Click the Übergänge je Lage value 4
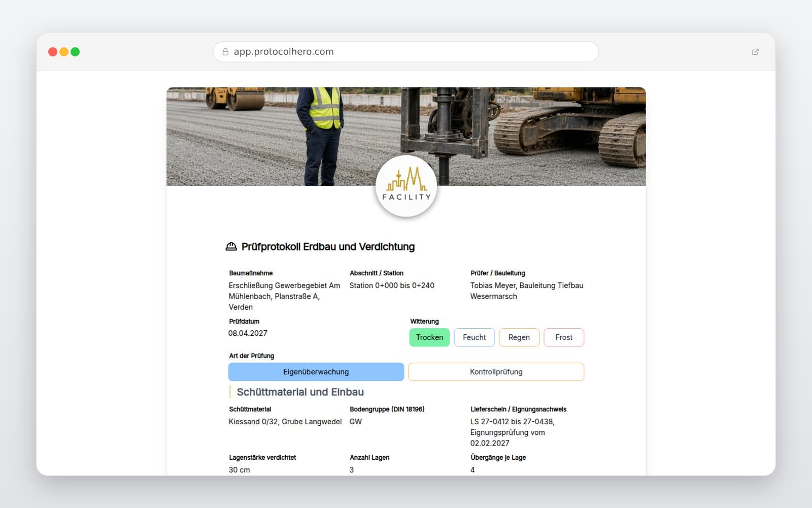Viewport: 812px width, 508px height. (472, 470)
